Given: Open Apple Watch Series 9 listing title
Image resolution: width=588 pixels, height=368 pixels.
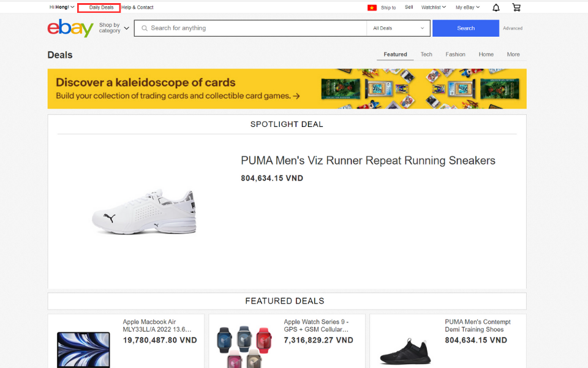Looking at the screenshot, I should pyautogui.click(x=316, y=326).
